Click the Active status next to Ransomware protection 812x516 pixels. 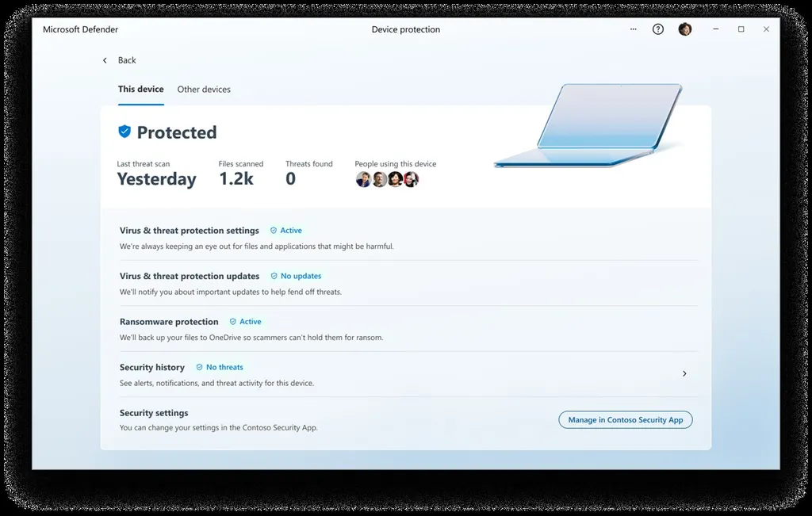(x=250, y=321)
